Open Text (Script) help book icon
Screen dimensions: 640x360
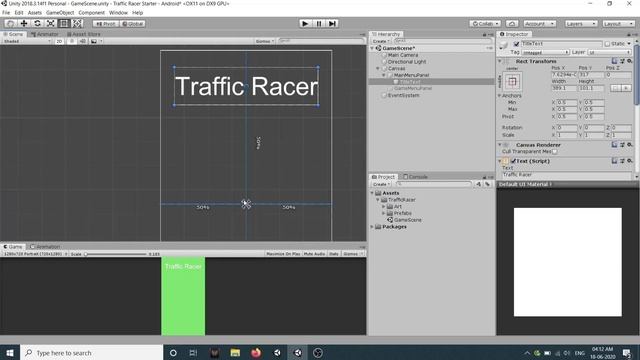click(614, 161)
